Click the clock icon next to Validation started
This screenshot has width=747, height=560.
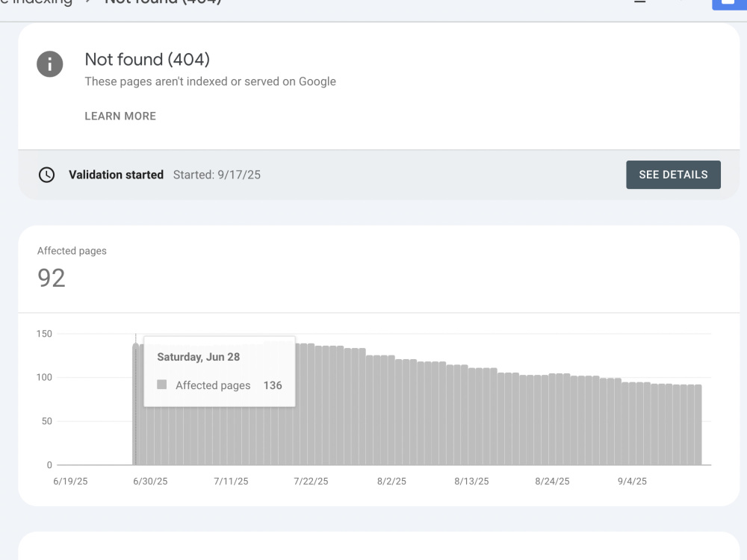[46, 175]
